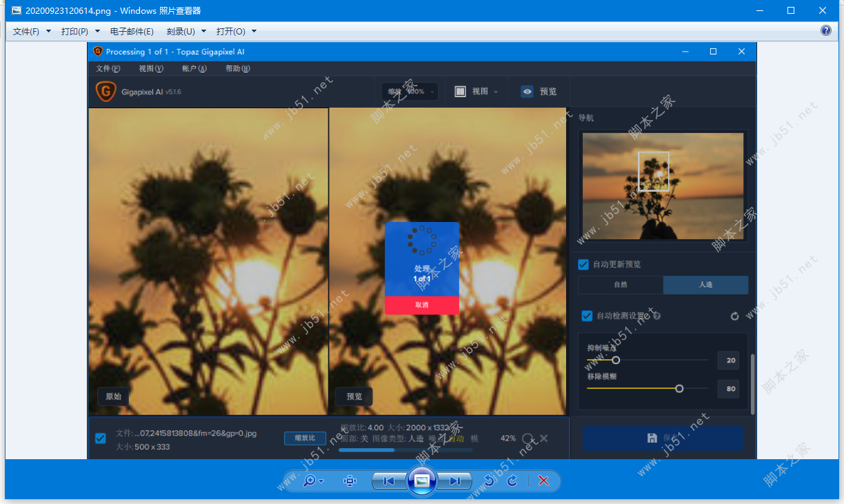Open Gigapixel 视图(V) menu
Screen dimensions: 844x504
point(151,69)
